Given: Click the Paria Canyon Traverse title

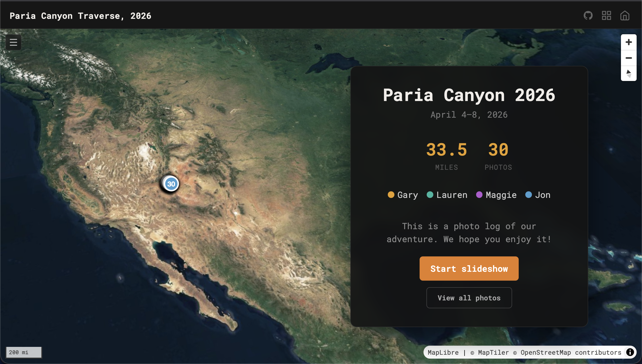Looking at the screenshot, I should (80, 16).
